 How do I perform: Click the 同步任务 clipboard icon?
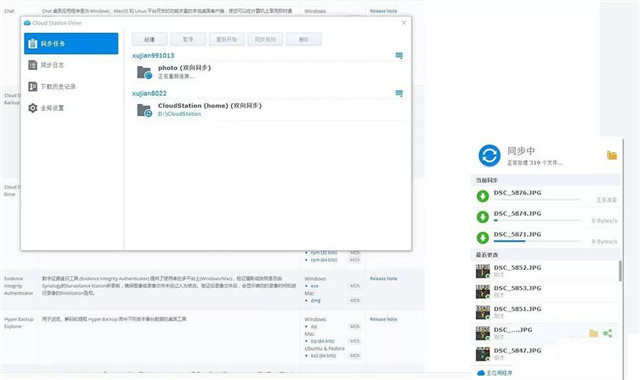point(33,43)
